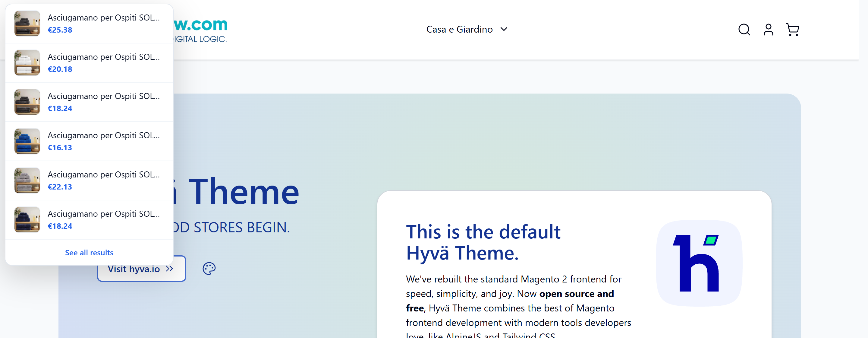Click the grey towel thumbnail at €22.13
Screen dimensions: 868x338
coord(27,180)
